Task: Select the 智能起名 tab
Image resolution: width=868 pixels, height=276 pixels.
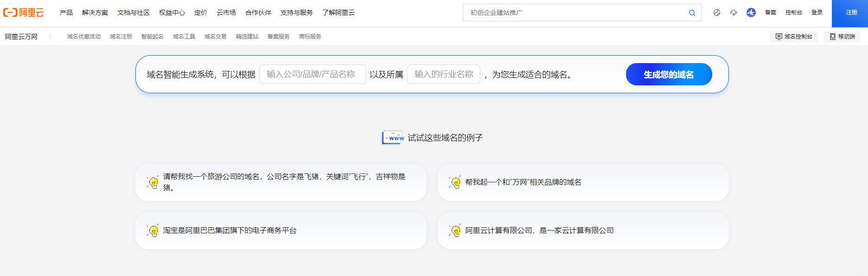Action: 153,37
